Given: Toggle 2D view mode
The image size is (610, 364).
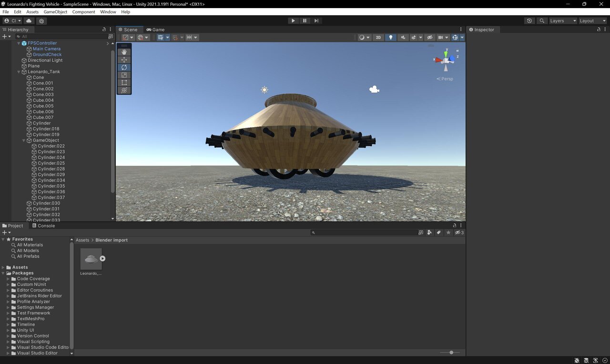Looking at the screenshot, I should click(x=378, y=37).
